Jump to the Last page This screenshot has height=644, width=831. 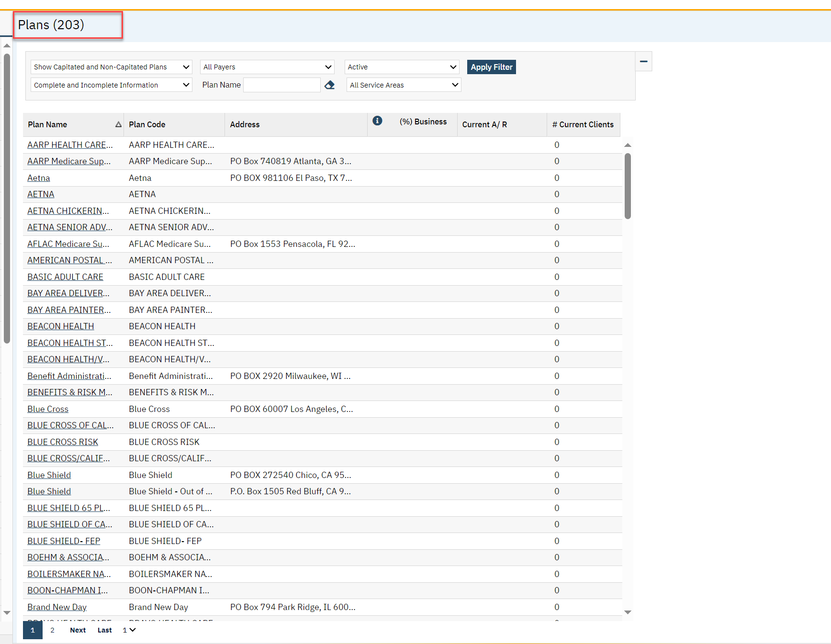pyautogui.click(x=104, y=630)
